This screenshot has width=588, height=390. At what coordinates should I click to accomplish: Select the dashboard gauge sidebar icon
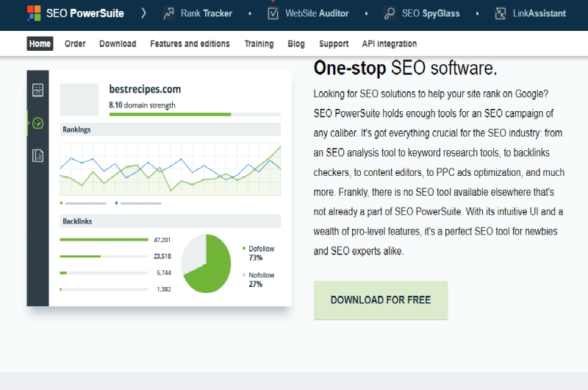pos(38,123)
